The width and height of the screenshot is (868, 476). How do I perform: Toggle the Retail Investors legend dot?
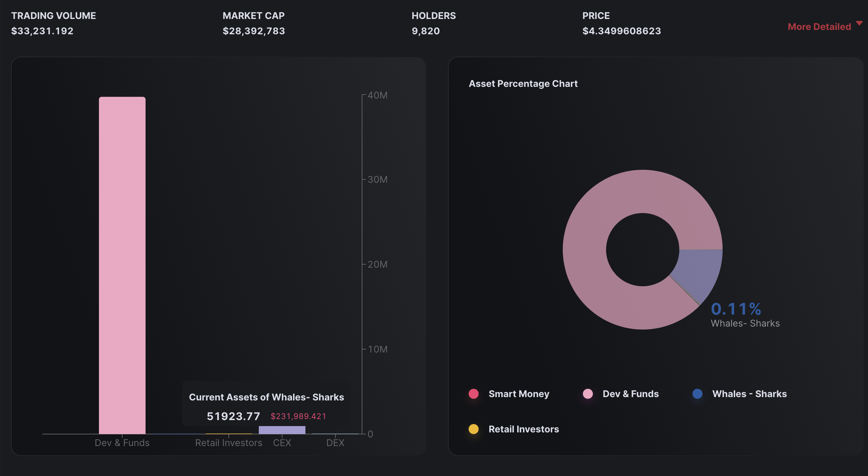point(473,429)
